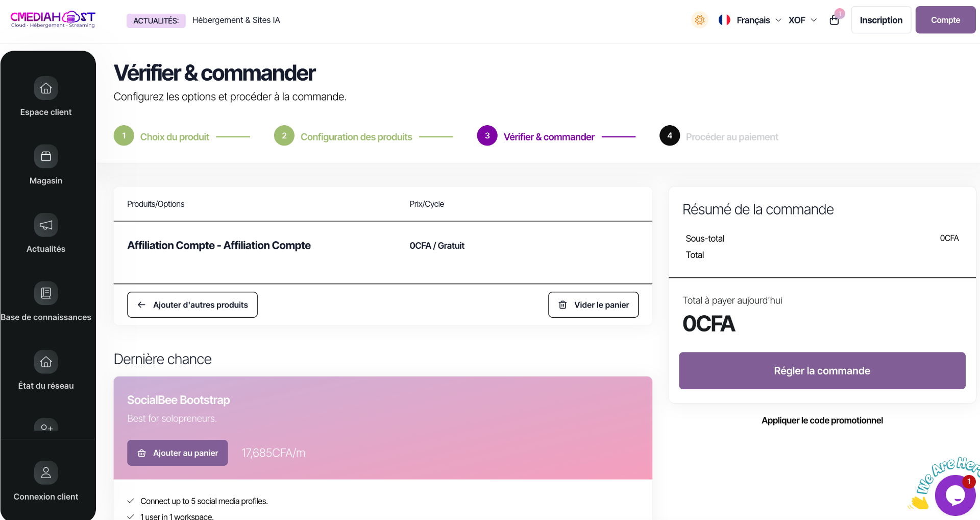Image resolution: width=980 pixels, height=520 pixels.
Task: Go to step 2 Configuration des produits
Action: pos(343,136)
